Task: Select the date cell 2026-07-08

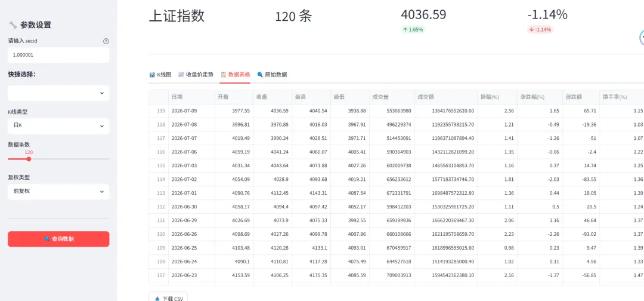Action: (191, 125)
